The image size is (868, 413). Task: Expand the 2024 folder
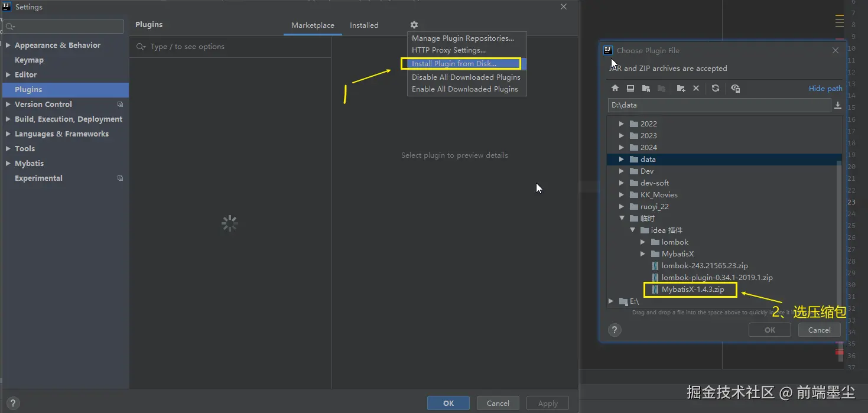pos(621,148)
